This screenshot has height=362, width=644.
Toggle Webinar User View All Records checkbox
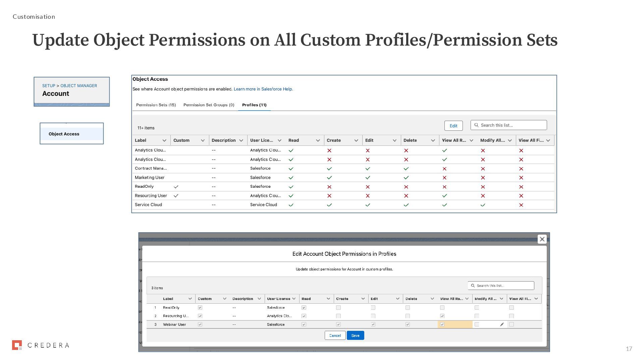tap(442, 324)
